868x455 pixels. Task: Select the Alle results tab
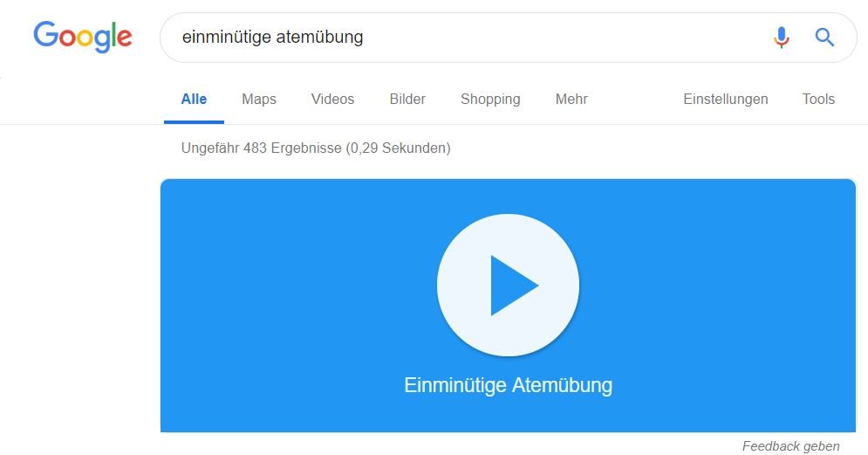(x=194, y=100)
